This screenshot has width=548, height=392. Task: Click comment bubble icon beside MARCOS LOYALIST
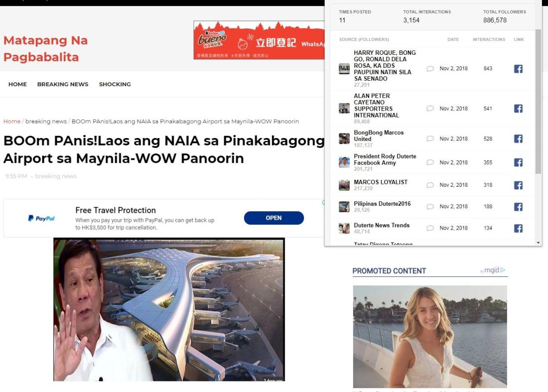(x=430, y=185)
